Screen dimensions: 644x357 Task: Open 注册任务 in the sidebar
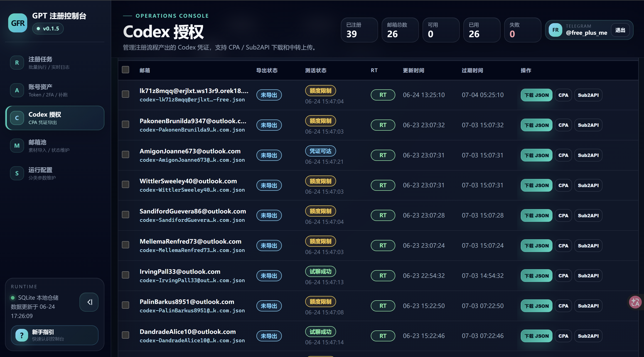pyautogui.click(x=55, y=63)
